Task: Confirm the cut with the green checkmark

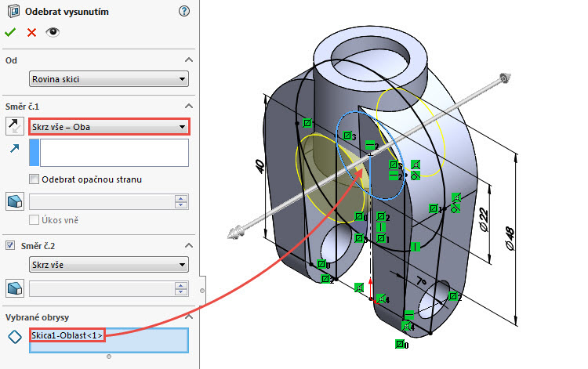Action: click(10, 33)
